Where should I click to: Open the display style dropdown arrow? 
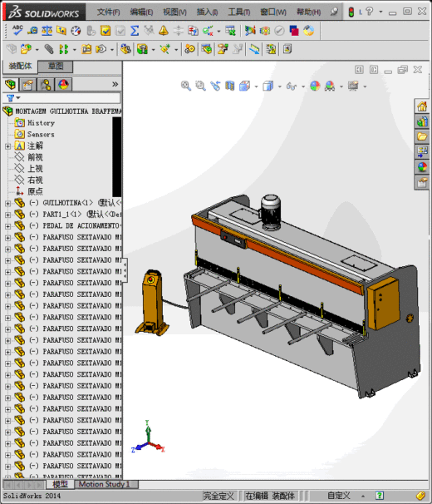(x=280, y=86)
